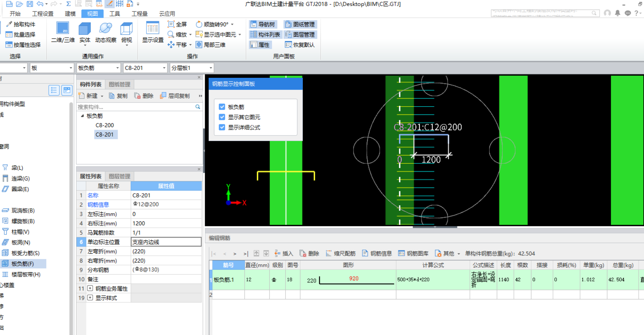The width and height of the screenshot is (644, 335).
Task: Select C8-200 in component tree
Action: tap(104, 125)
